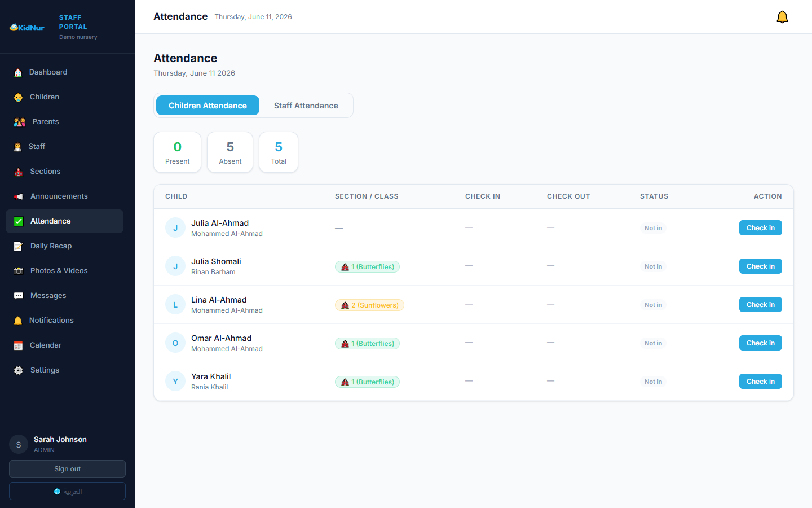Click Yara Khalil's Not in status
Screen dimensions: 812x508
(653, 382)
